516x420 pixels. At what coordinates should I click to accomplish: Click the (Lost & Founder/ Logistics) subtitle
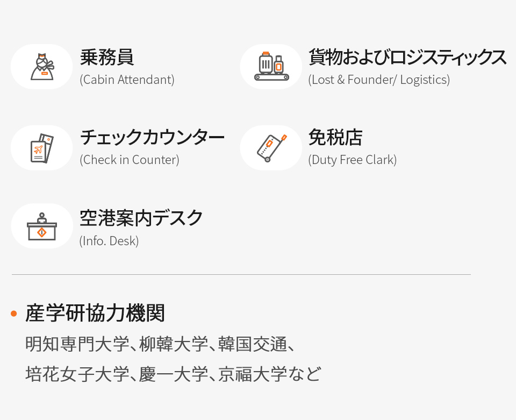(379, 80)
